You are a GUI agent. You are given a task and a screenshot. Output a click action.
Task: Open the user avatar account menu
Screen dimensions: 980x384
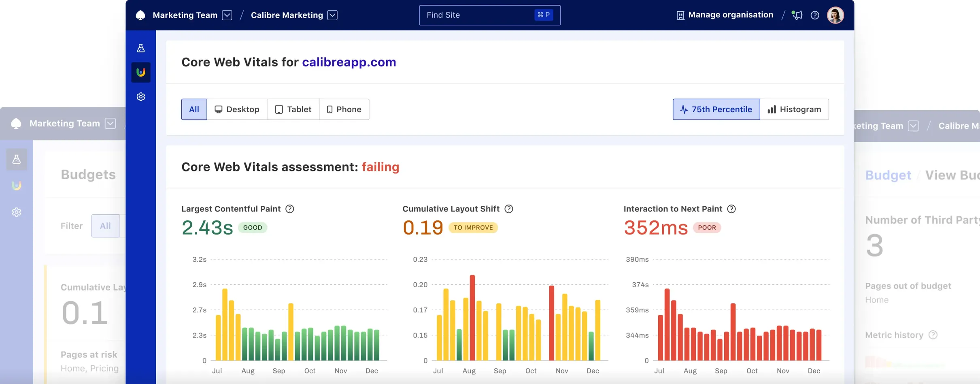(x=835, y=15)
